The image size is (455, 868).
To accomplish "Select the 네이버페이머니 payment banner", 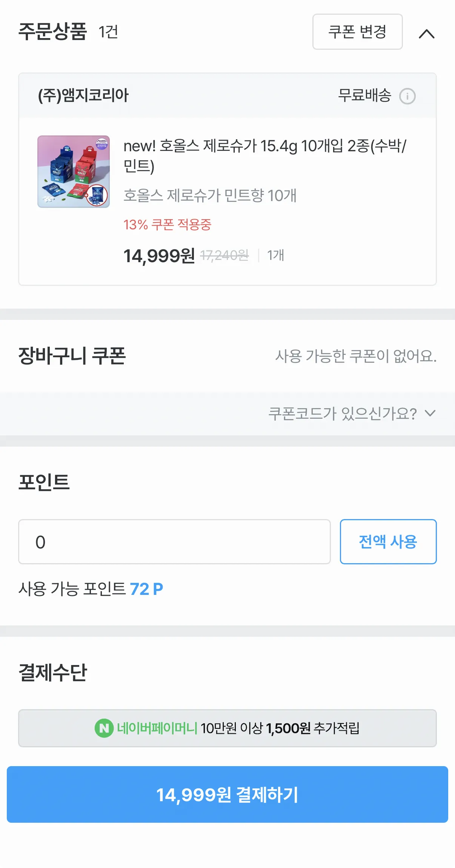I will click(227, 728).
